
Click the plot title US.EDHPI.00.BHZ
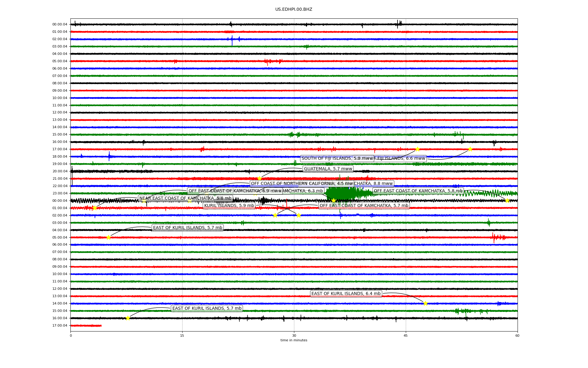coord(294,10)
